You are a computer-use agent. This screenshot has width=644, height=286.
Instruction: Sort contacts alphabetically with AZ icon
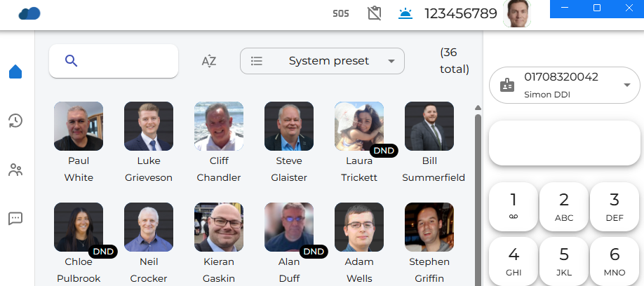(208, 61)
